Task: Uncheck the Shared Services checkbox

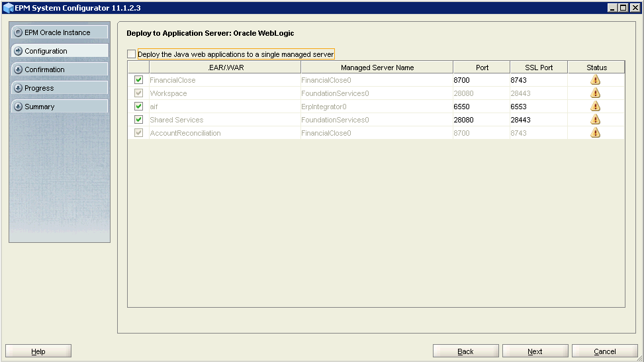Action: pyautogui.click(x=138, y=120)
